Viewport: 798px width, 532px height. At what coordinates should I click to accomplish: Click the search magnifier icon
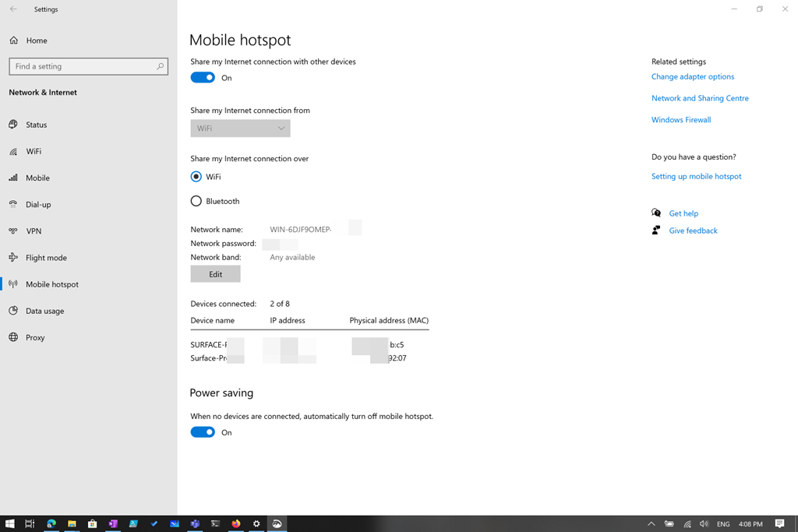point(161,66)
